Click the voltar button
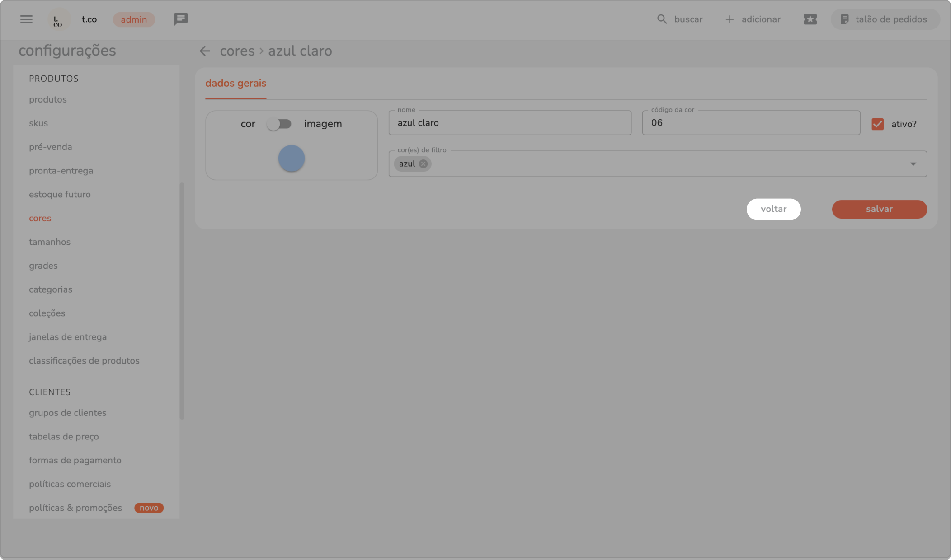951x560 pixels. 773,209
